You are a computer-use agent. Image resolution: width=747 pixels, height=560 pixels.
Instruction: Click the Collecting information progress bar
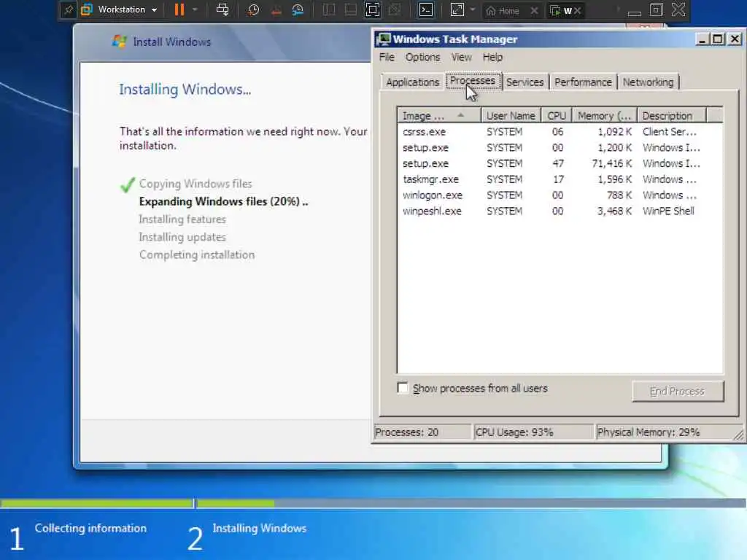tap(97, 503)
